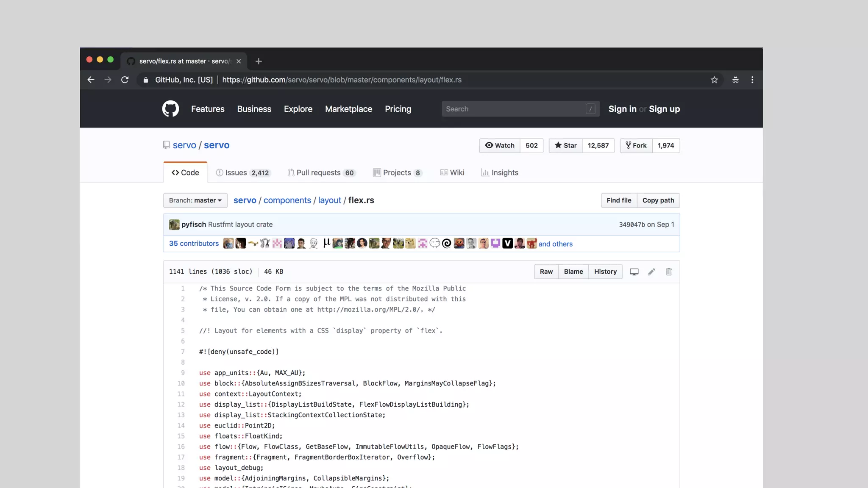Open Marketplace in the GitHub header
868x488 pixels.
348,109
